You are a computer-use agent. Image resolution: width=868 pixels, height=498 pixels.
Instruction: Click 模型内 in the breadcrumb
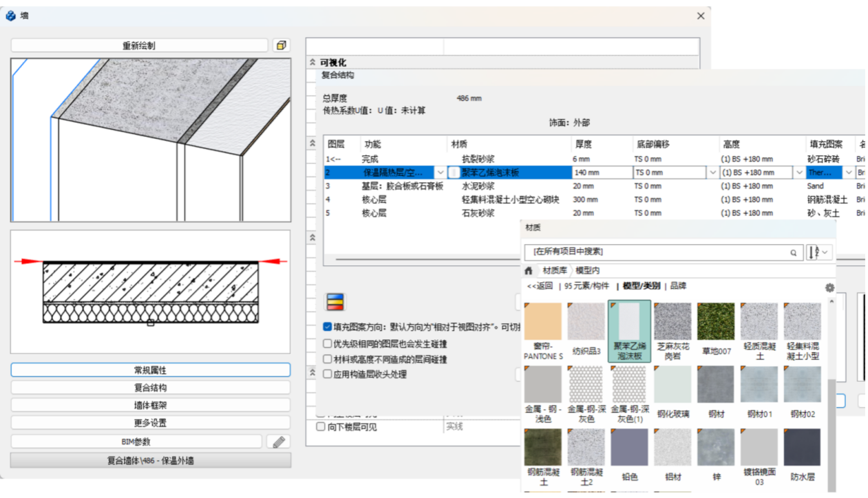pos(587,270)
